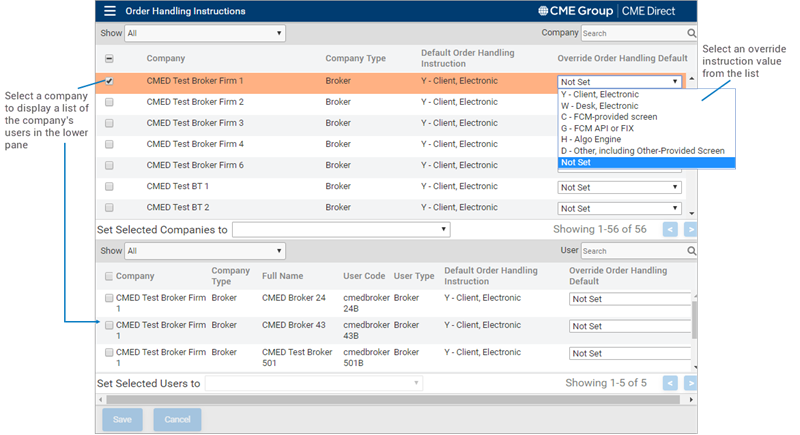Click the user list vertical scrollbar
The height and width of the screenshot is (435, 800).
coord(694,320)
